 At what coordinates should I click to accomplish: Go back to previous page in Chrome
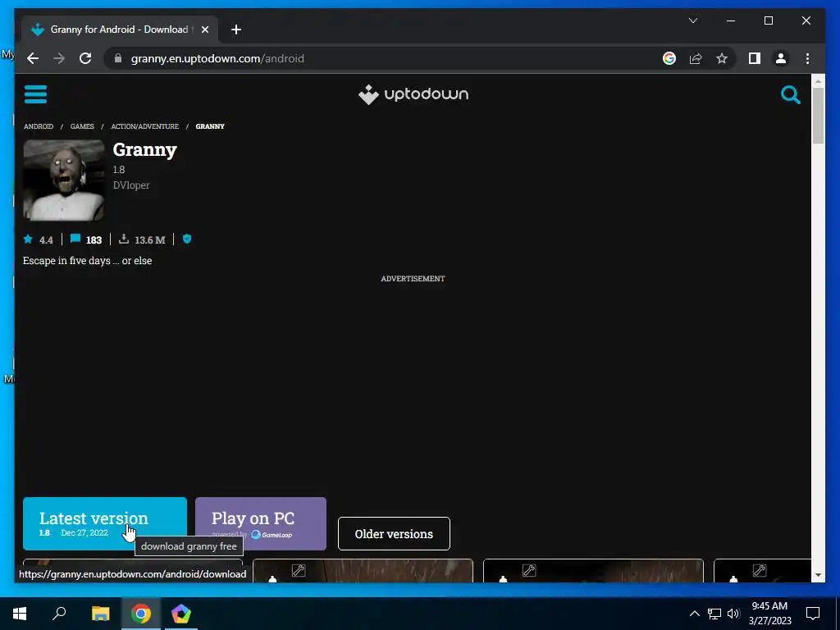(x=33, y=58)
